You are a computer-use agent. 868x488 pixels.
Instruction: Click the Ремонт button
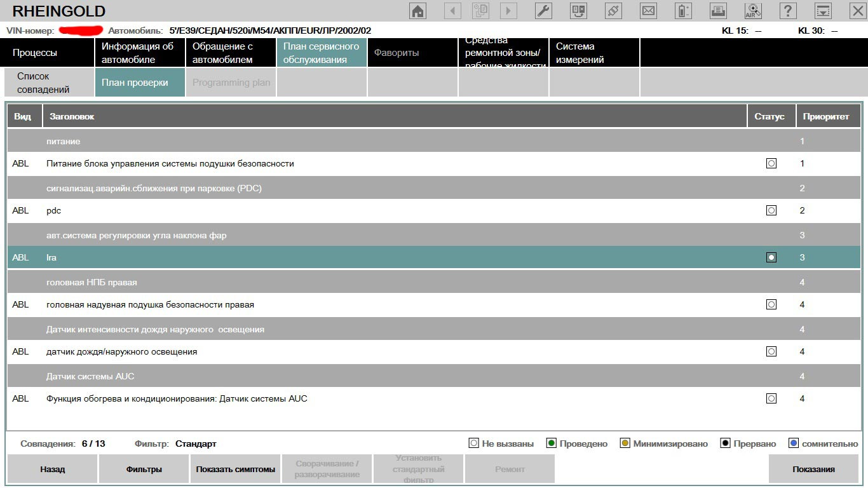(510, 469)
